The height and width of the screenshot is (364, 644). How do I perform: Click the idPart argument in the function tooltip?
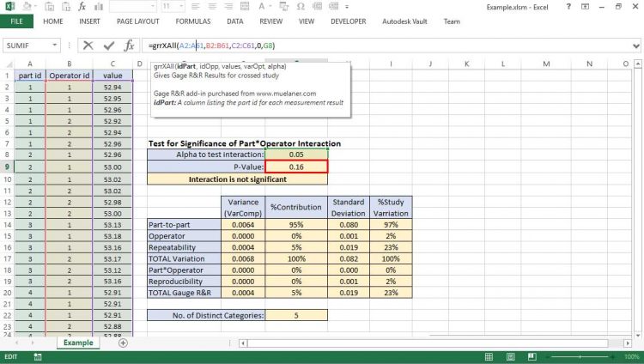pos(186,66)
